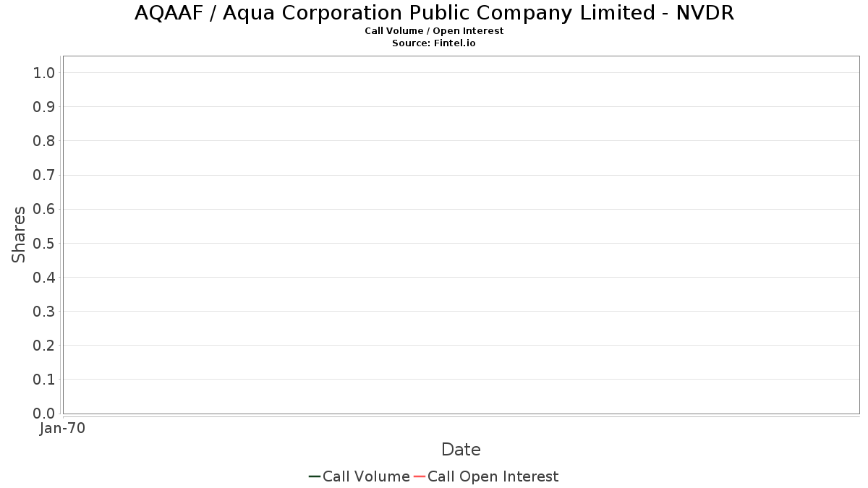Select the Call Volume / Open Interest subtitle
The height and width of the screenshot is (488, 868).
(x=434, y=31)
